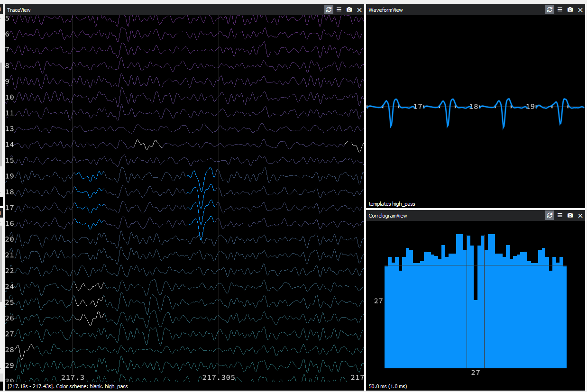This screenshot has width=587, height=392.
Task: Click channel label 7 in TraceView
Action: [7, 50]
